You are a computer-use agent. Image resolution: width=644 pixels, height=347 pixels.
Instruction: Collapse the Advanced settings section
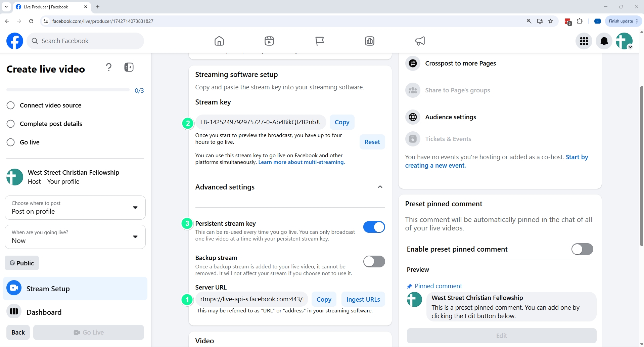380,187
